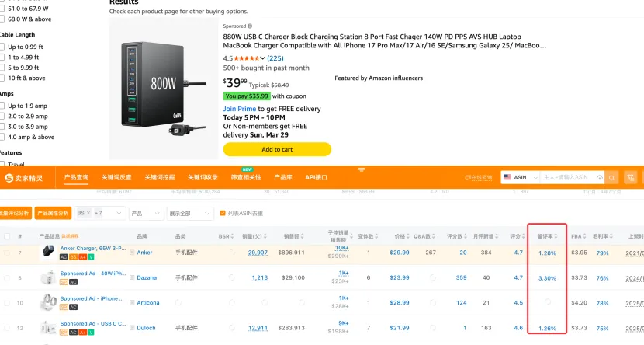
Task: Click the brand icon beside Anker
Action: (x=132, y=253)
